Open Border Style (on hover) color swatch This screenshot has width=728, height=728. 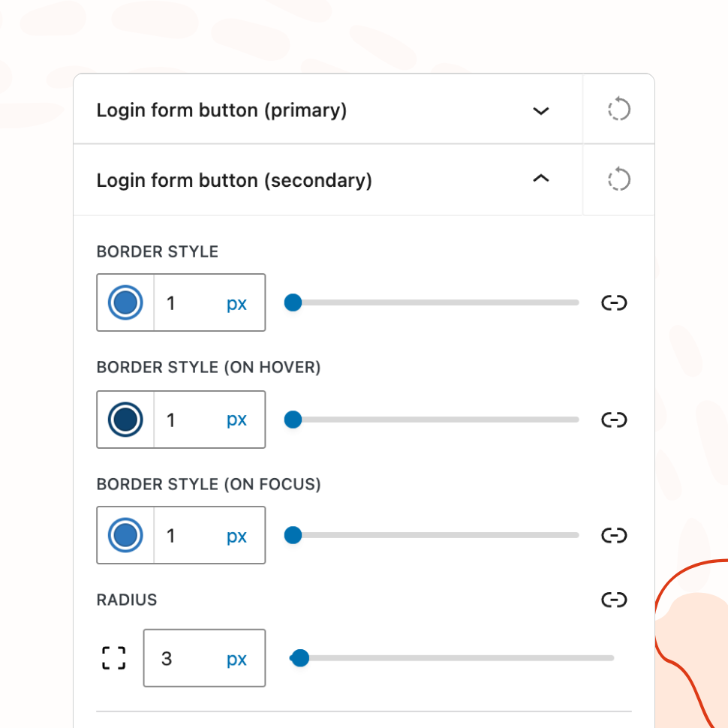pos(125,420)
